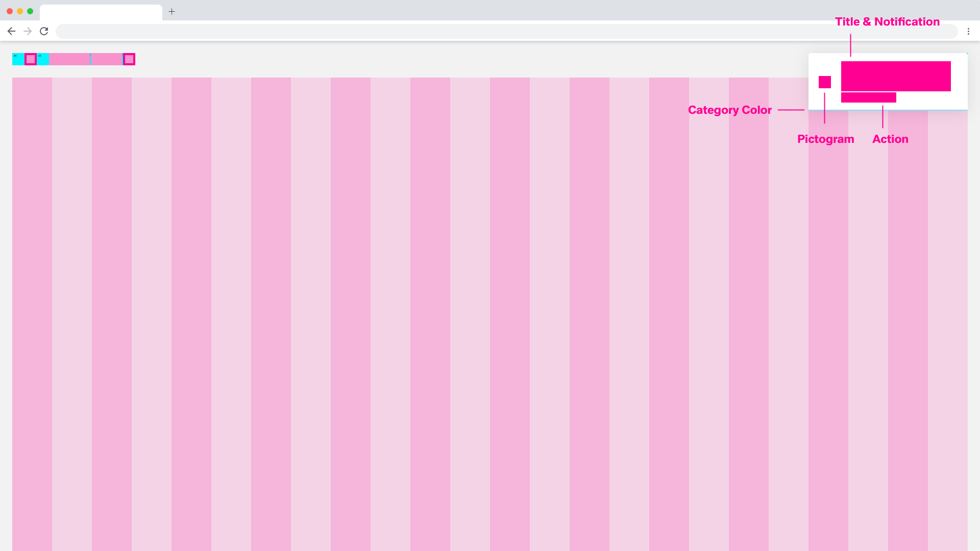
Task: Select the blank active browser tab
Action: click(x=101, y=12)
